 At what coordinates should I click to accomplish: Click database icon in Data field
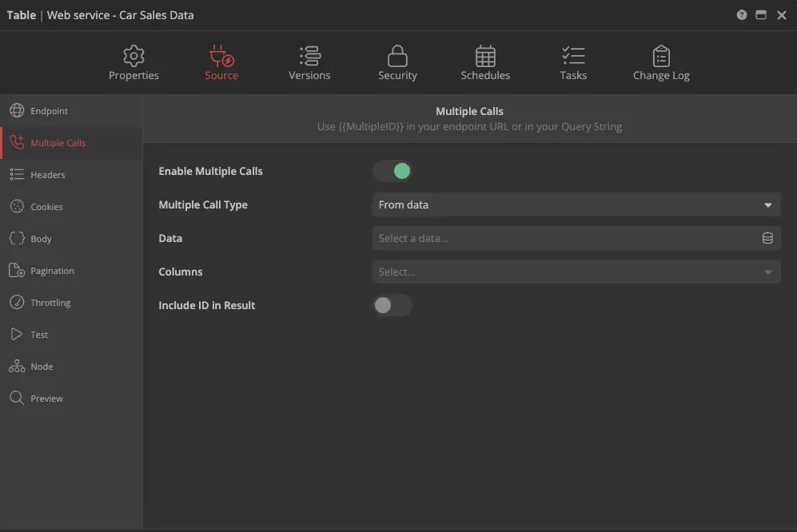click(767, 238)
